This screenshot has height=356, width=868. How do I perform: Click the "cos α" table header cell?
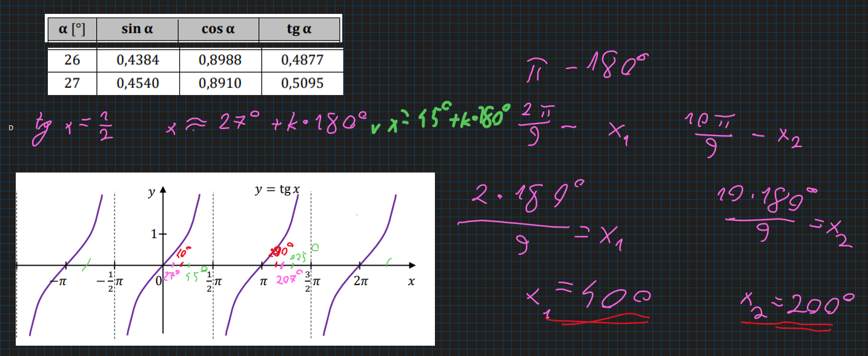(x=218, y=29)
